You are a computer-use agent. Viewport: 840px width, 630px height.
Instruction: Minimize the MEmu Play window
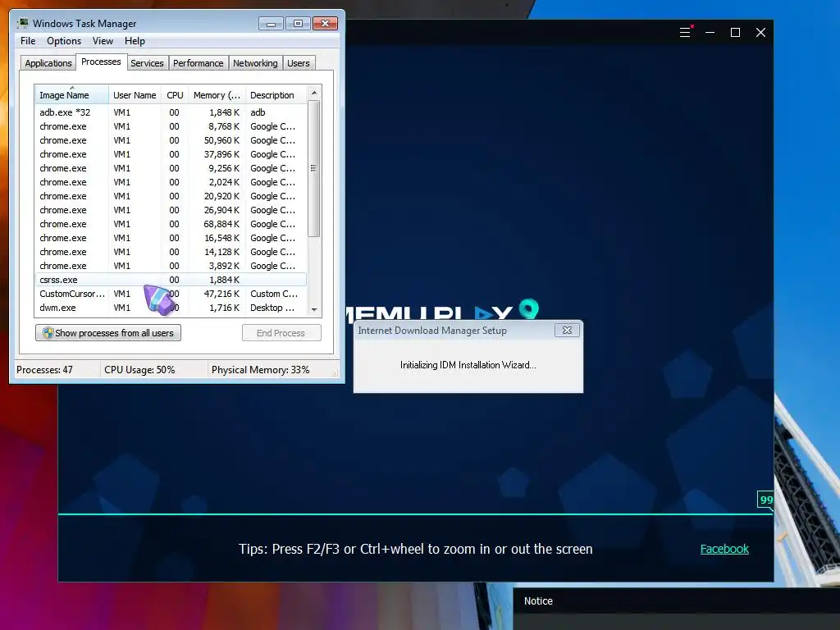pyautogui.click(x=710, y=33)
